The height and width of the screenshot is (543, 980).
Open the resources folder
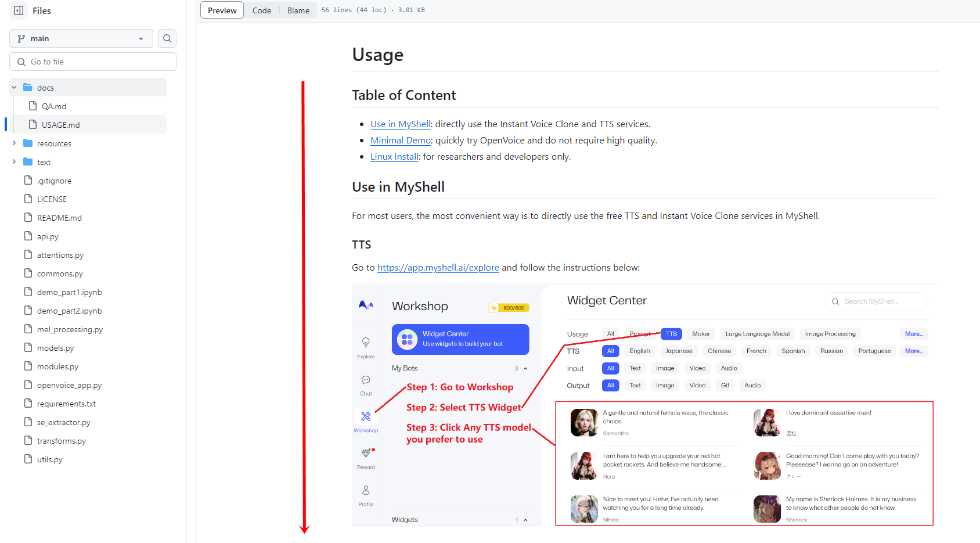[54, 143]
